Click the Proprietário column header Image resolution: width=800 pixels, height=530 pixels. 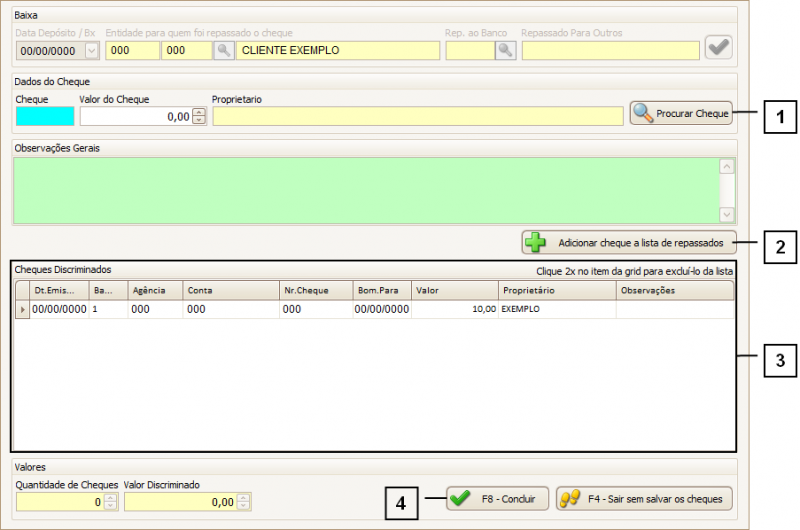(556, 290)
